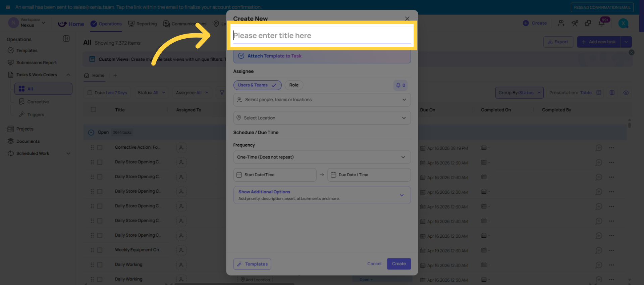Open integrations puzzle icon

click(588, 23)
